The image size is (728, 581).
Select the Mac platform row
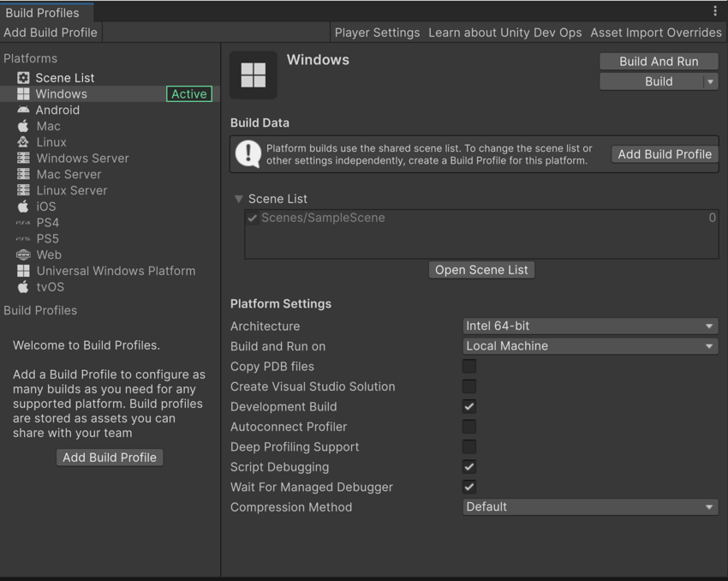tap(110, 126)
